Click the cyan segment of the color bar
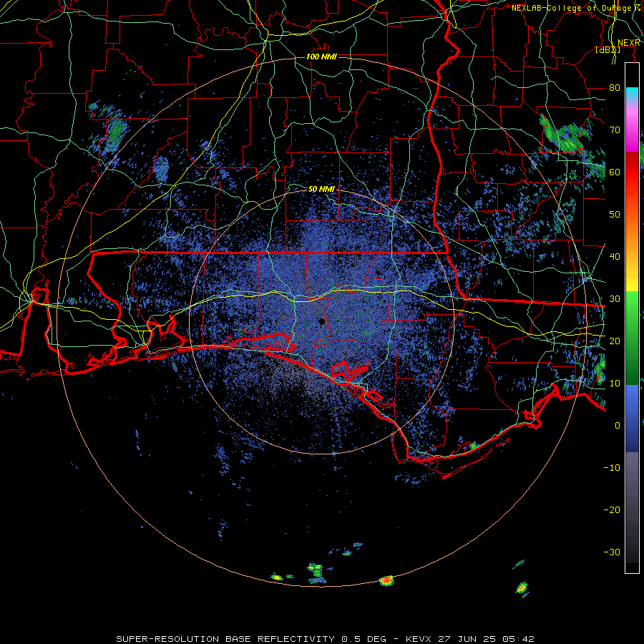Screen dimensions: 644x644 632,93
